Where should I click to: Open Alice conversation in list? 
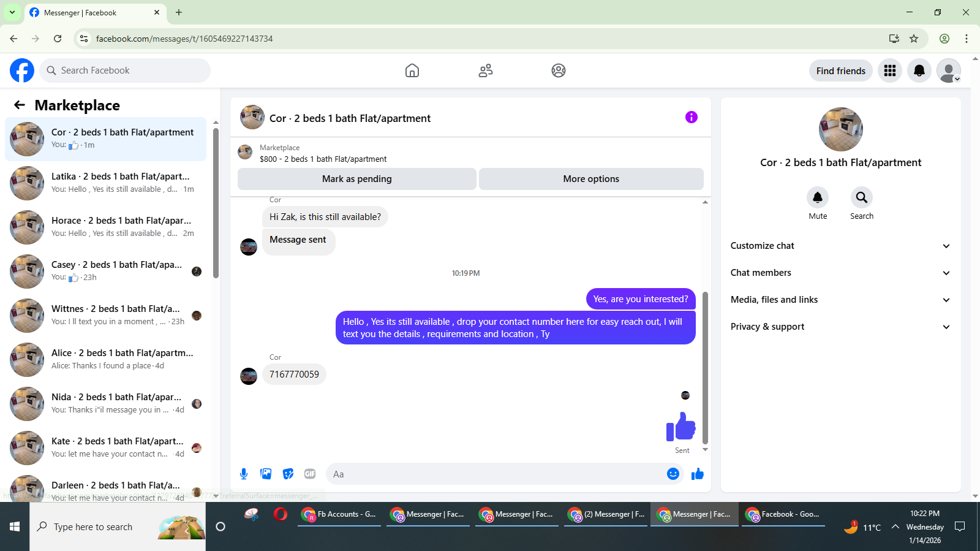click(105, 360)
